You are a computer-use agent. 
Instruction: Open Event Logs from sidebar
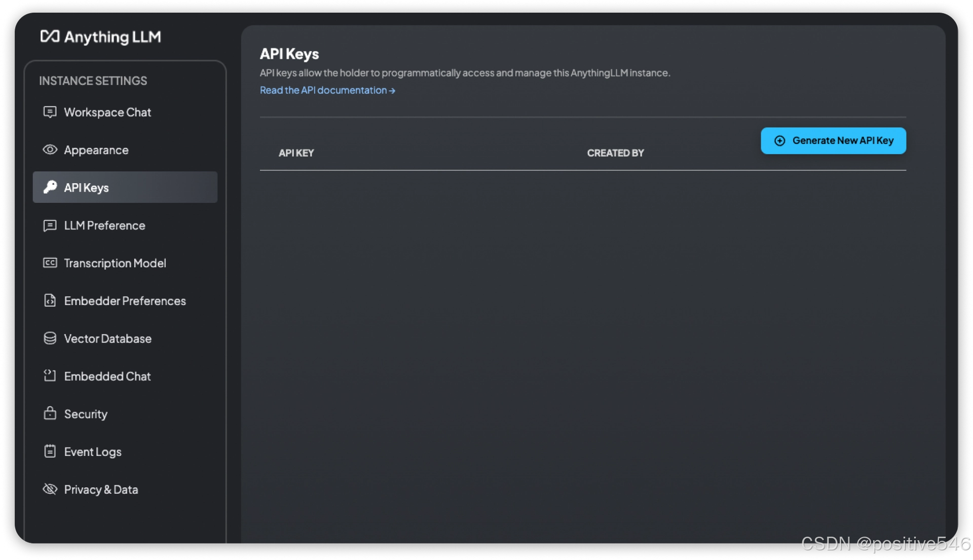[93, 452]
